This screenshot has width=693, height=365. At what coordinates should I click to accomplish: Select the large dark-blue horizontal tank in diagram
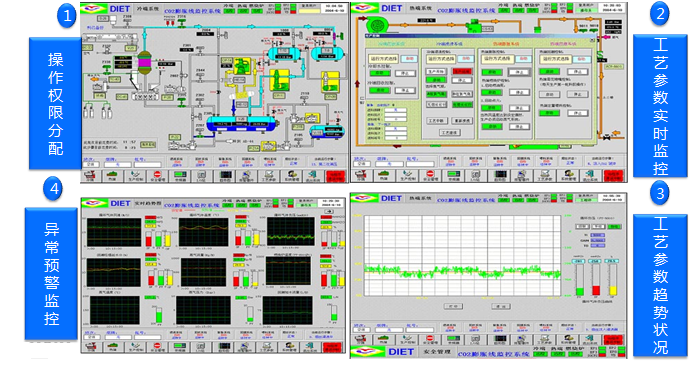(241, 123)
